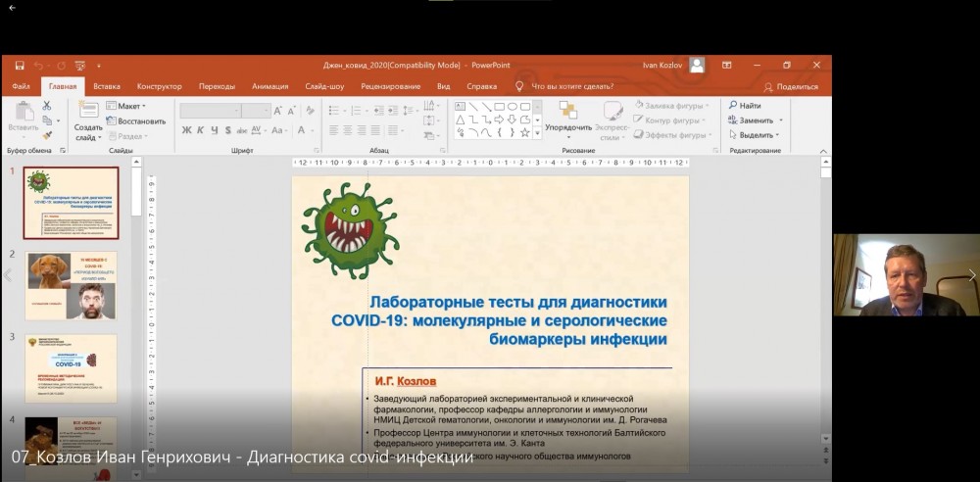Expand the shapes gallery more arrow
This screenshot has width=980, height=482.
[x=536, y=133]
